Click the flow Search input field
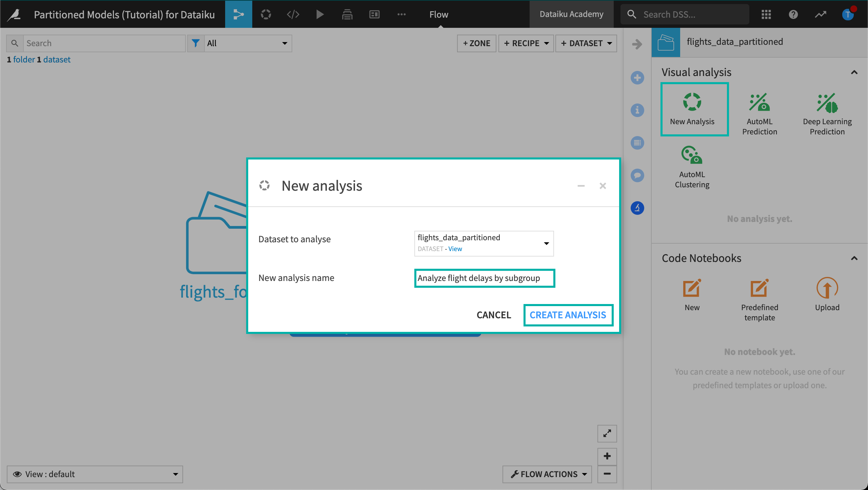Screen dimensions: 868x490 104,43
